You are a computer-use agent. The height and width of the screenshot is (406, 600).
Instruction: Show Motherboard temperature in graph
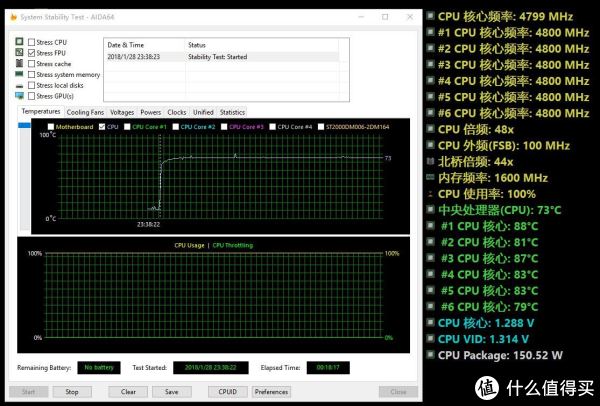point(51,127)
